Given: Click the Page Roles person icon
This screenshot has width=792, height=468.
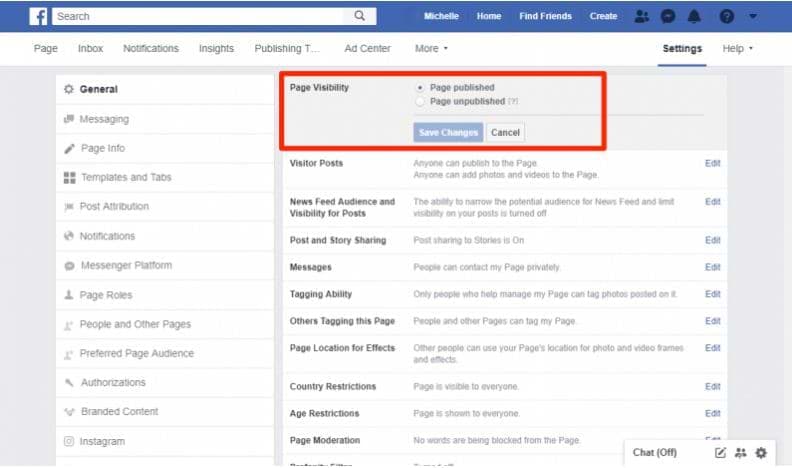Looking at the screenshot, I should pos(69,295).
